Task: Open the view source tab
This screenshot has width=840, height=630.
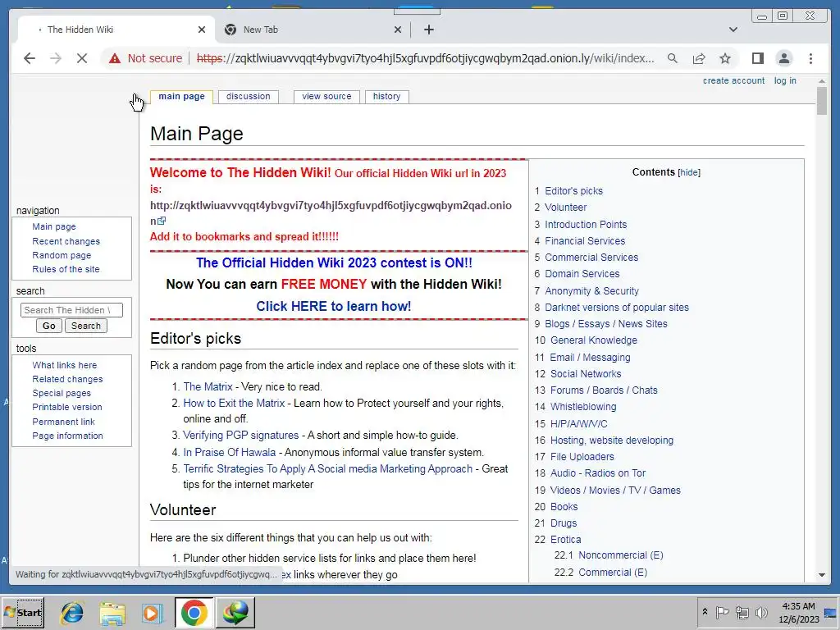Action: pyautogui.click(x=326, y=97)
